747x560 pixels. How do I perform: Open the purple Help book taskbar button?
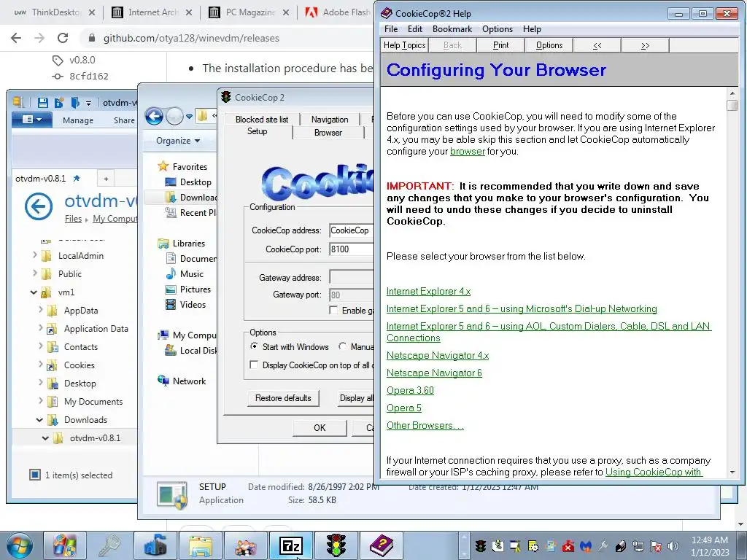381,545
